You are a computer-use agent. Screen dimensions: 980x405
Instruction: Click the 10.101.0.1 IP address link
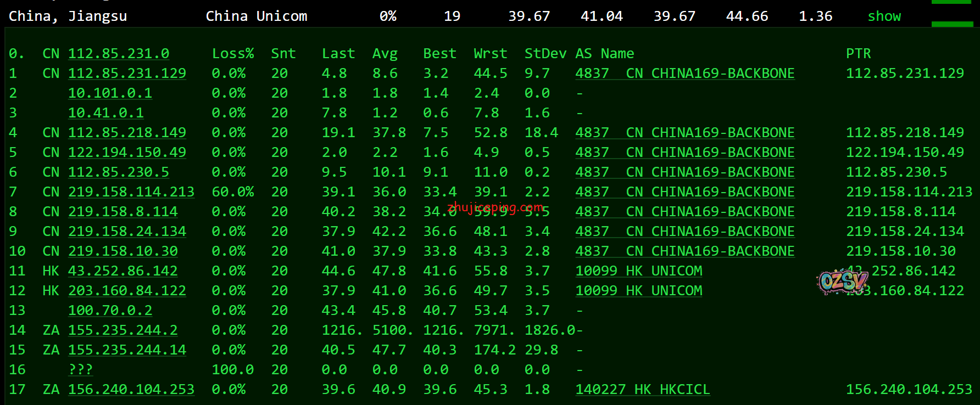(110, 93)
